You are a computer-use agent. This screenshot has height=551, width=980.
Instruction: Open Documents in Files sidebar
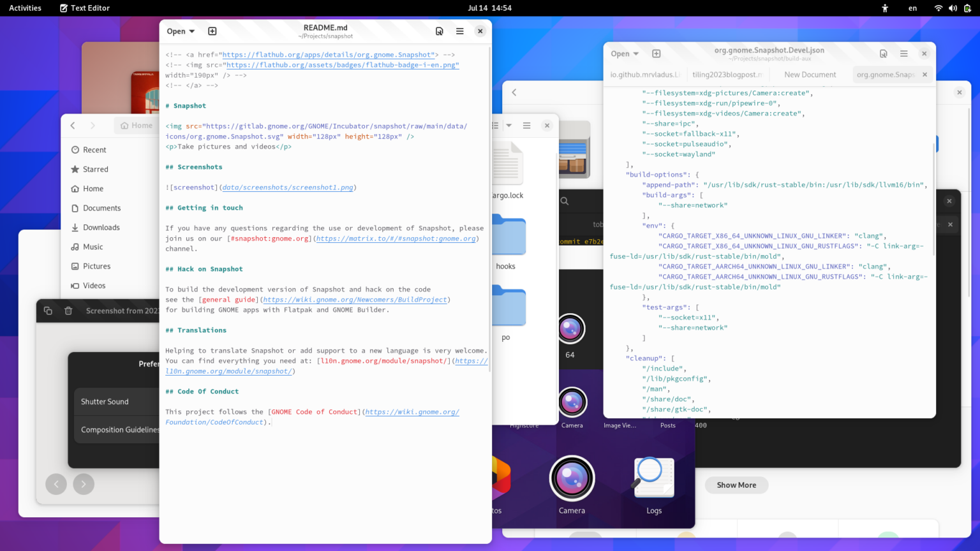click(110, 208)
